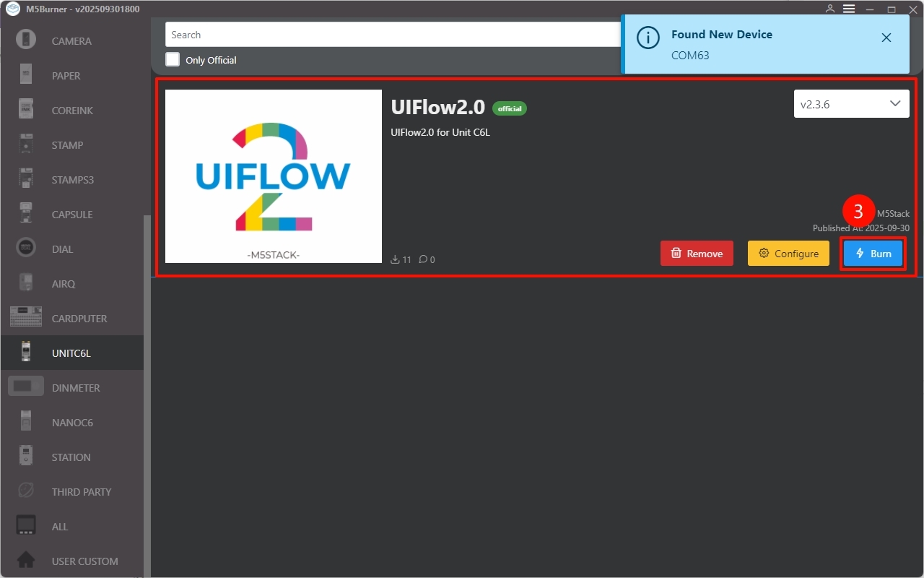The image size is (924, 578).
Task: Enable the Only Official checkbox
Action: (173, 60)
